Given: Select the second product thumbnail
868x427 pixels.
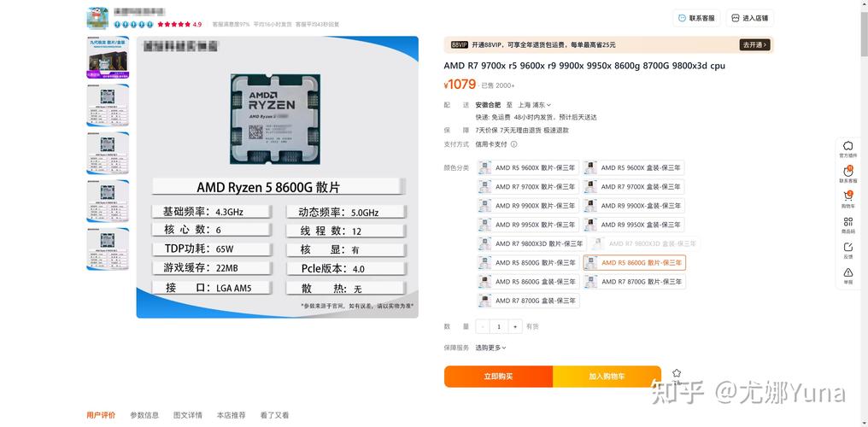Looking at the screenshot, I should [x=108, y=105].
